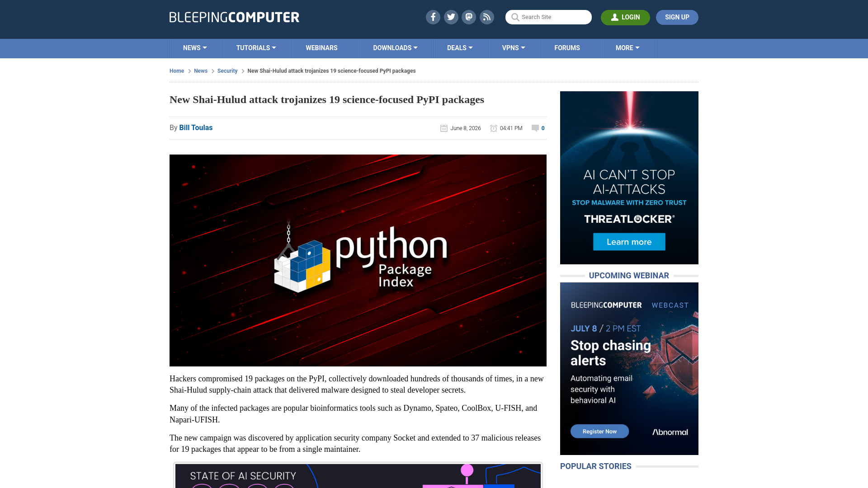The height and width of the screenshot is (488, 868).
Task: Expand the Downloads dropdown menu
Action: [396, 48]
